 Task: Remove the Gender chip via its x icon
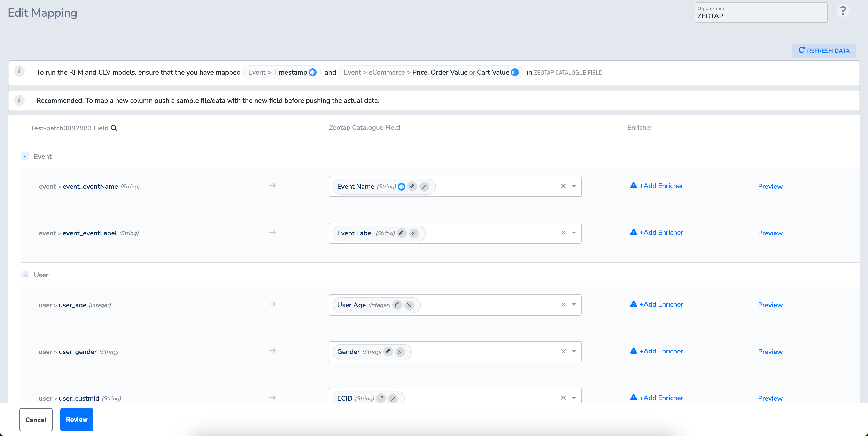click(x=400, y=352)
